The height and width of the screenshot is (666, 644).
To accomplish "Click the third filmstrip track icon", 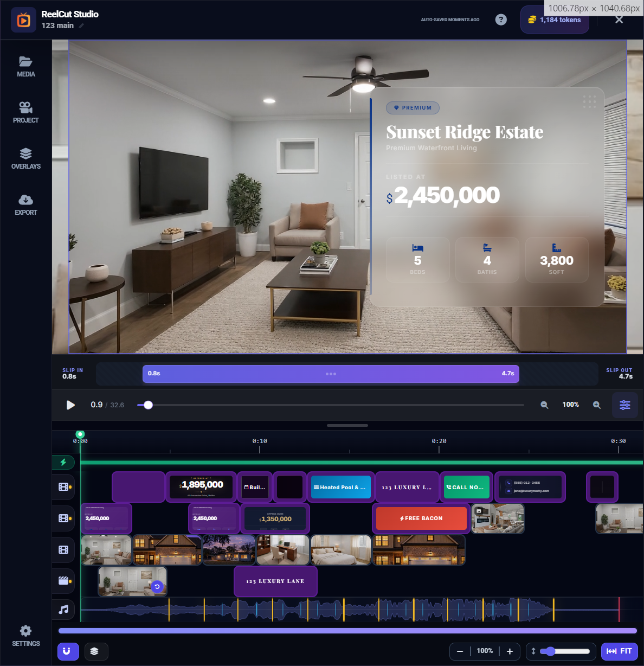I will [63, 550].
